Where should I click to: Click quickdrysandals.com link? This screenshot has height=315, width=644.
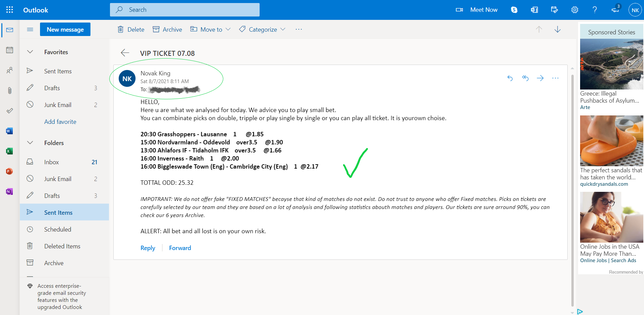(x=604, y=184)
